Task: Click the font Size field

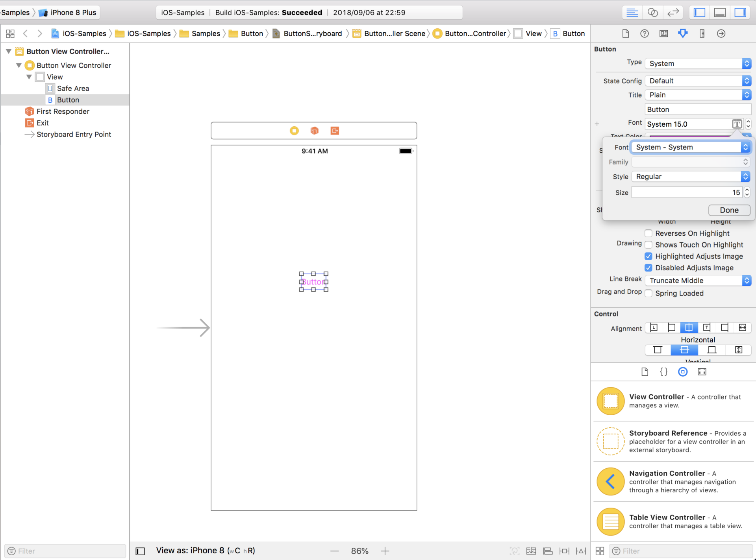Action: point(687,192)
